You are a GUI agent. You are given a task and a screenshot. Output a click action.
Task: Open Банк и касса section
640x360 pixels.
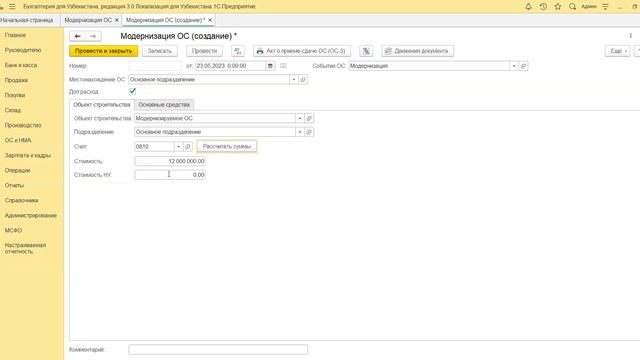click(x=21, y=65)
